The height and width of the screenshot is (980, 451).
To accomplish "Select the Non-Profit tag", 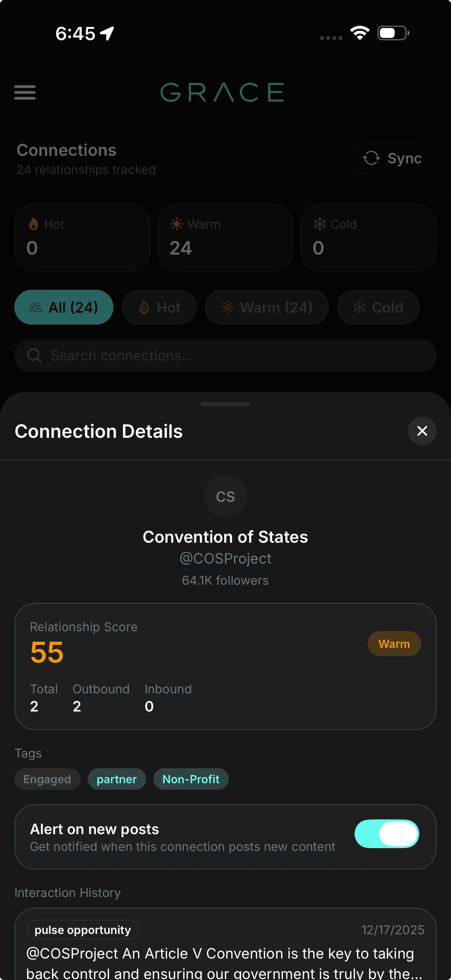I will (191, 779).
